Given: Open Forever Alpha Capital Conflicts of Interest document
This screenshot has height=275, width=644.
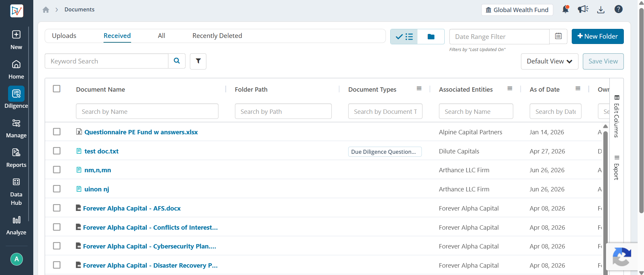Looking at the screenshot, I should [x=150, y=228].
